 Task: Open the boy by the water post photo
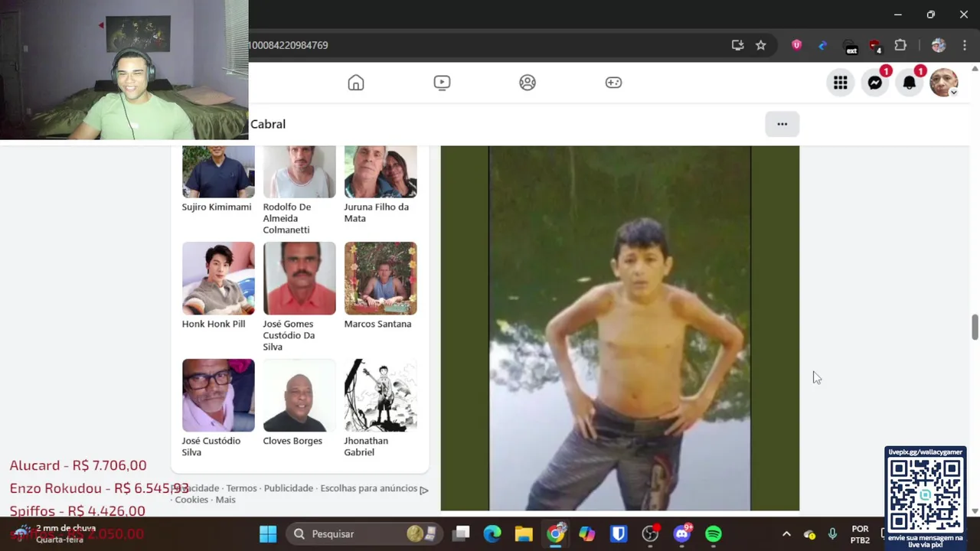(x=620, y=328)
